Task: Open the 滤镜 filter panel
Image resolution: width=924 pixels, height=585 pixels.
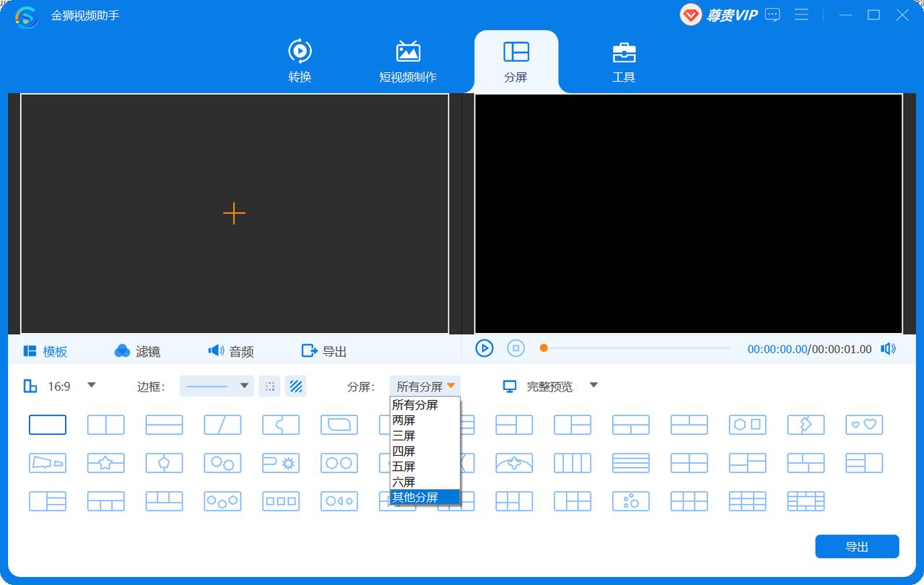Action: (x=137, y=351)
